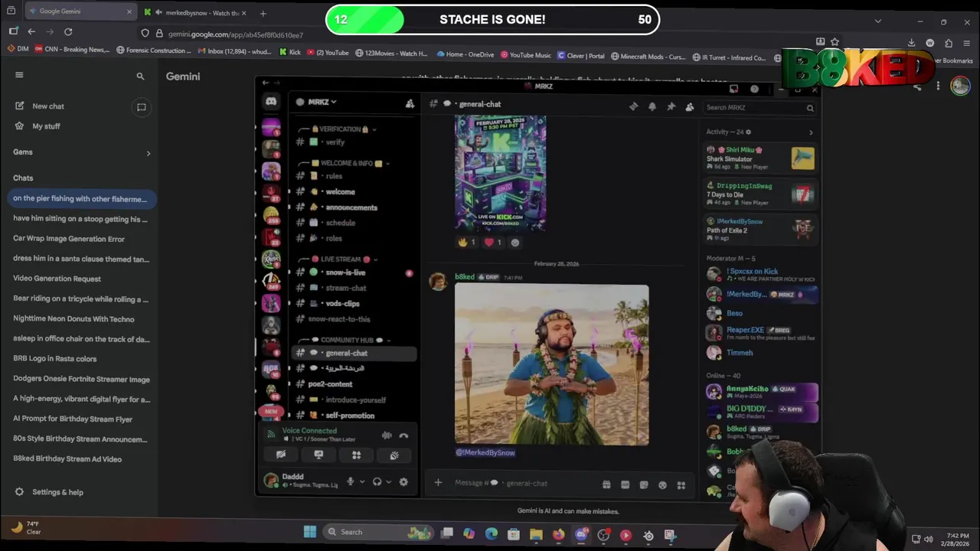Image resolution: width=980 pixels, height=551 pixels.
Task: Deafen with the headphones icon in Discord
Action: click(x=377, y=481)
